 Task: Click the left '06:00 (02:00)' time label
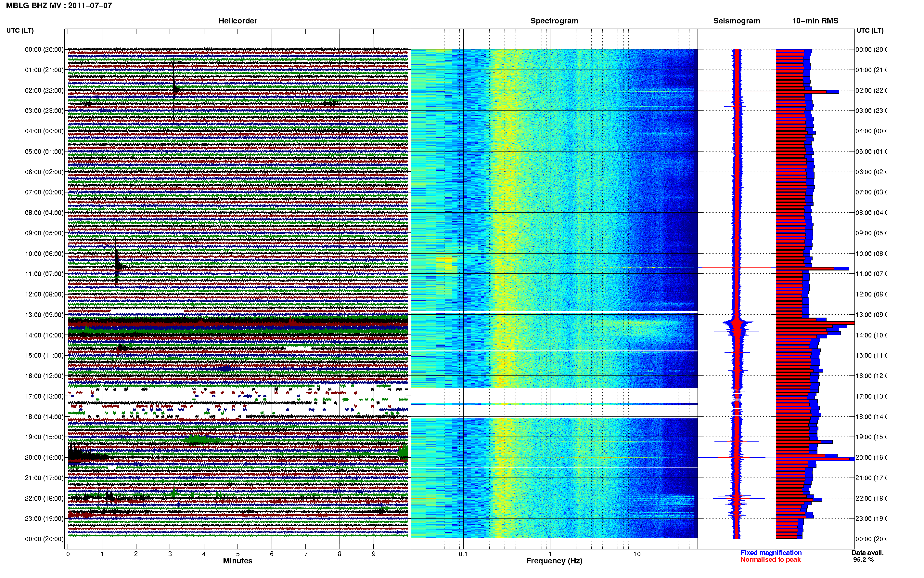click(44, 172)
